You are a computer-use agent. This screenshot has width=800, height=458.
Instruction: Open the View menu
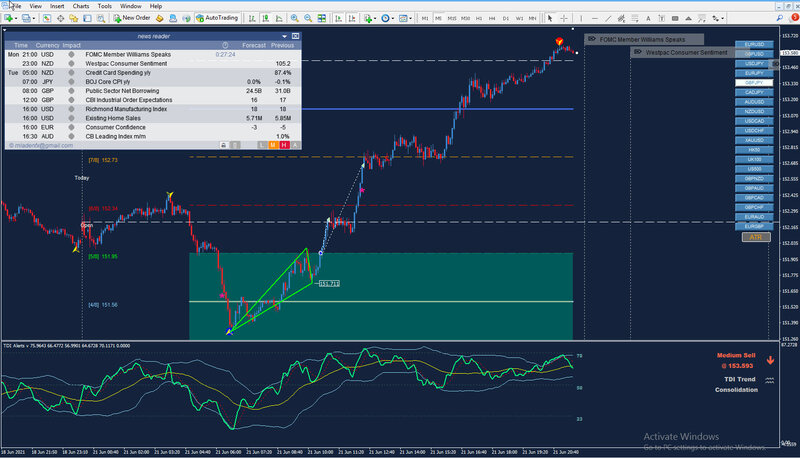36,6
